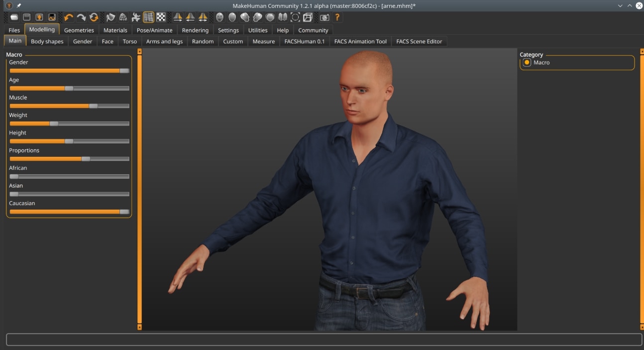The width and height of the screenshot is (644, 350).
Task: Open the Files tab
Action: (x=14, y=30)
